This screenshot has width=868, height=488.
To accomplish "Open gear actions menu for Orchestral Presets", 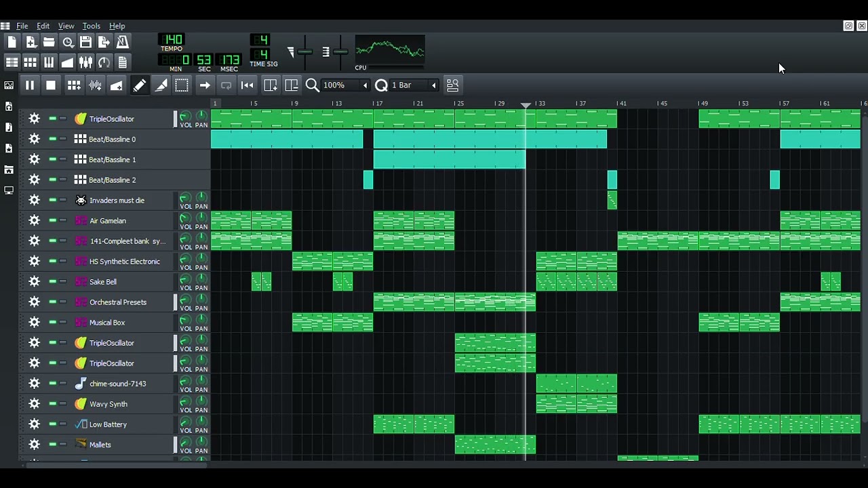I will click(35, 302).
